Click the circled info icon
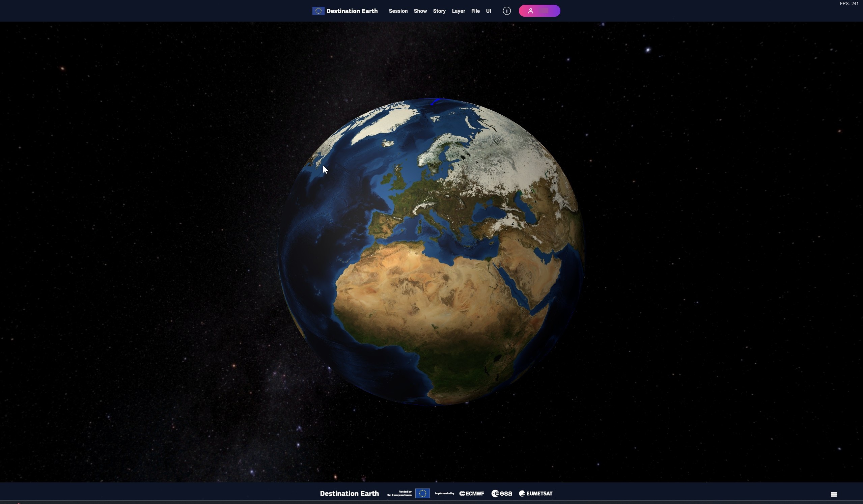The height and width of the screenshot is (504, 863). click(506, 11)
